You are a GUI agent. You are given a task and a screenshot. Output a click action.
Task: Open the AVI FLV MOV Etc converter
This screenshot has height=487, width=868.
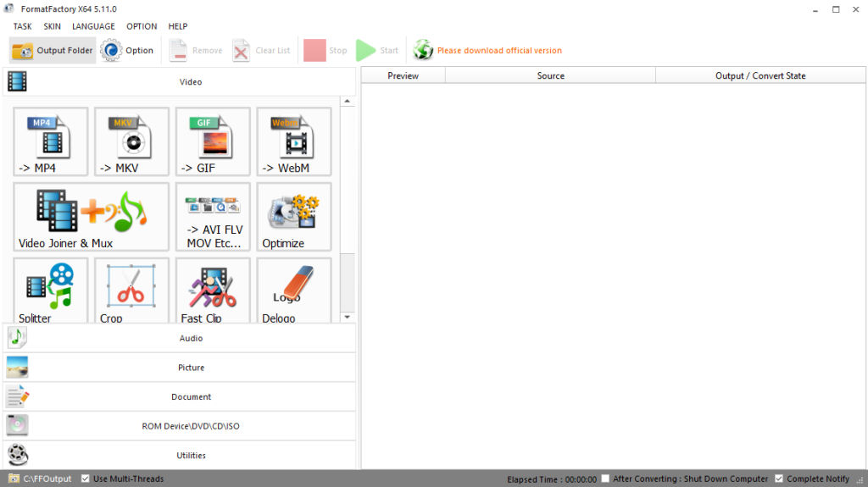click(213, 217)
